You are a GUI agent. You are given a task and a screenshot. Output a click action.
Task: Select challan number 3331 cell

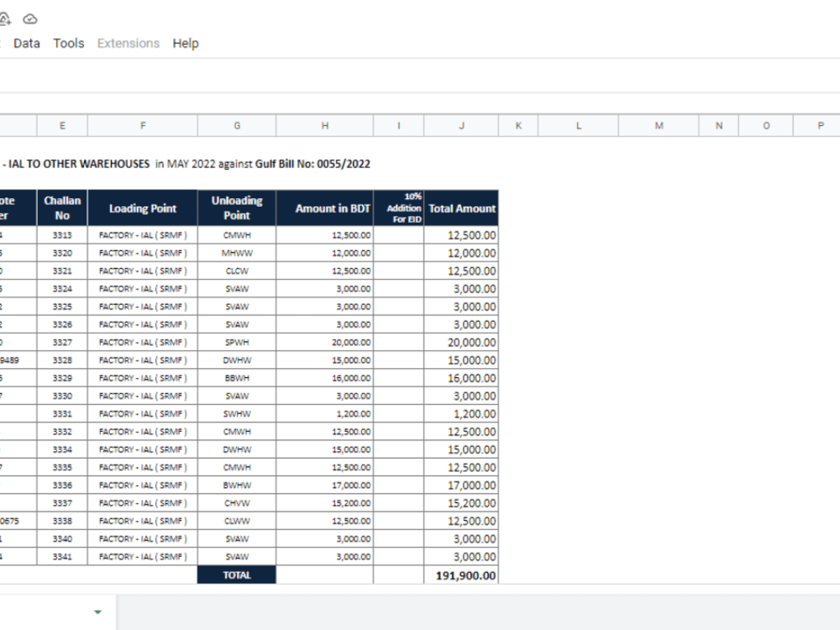62,413
